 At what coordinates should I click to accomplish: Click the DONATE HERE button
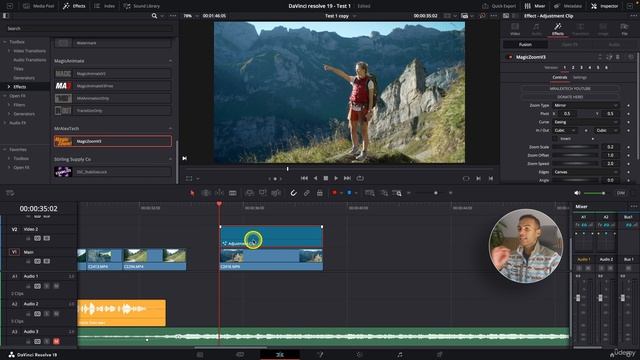(x=570, y=97)
